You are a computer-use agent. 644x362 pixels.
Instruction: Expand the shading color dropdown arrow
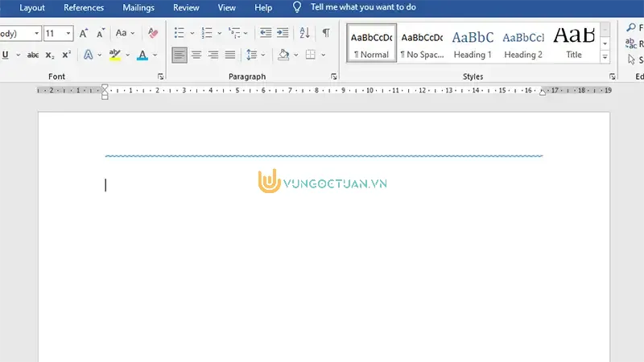pyautogui.click(x=295, y=55)
